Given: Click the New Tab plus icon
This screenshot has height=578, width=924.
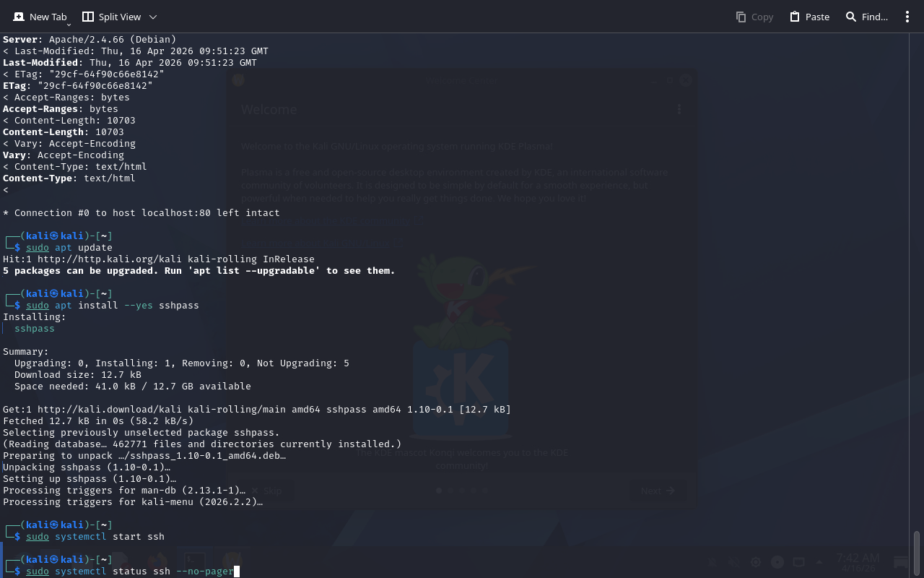Looking at the screenshot, I should click(19, 17).
